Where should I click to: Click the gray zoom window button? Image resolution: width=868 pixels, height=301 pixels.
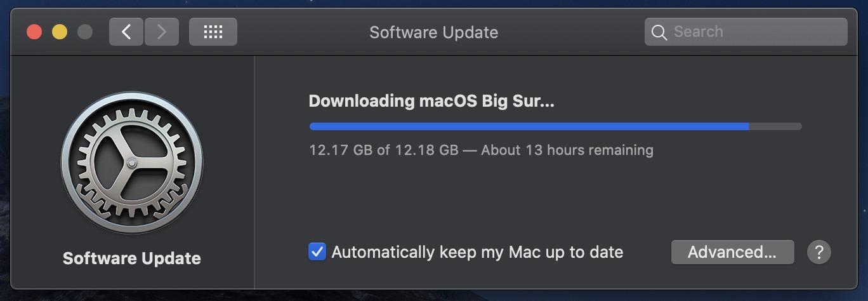(84, 32)
